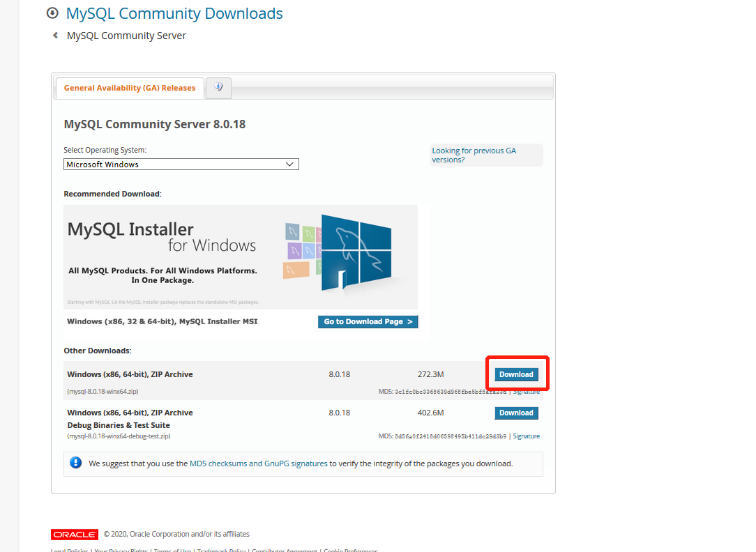This screenshot has width=756, height=552.
Task: Click the Oracle copyright 2020 text
Action: [x=176, y=534]
